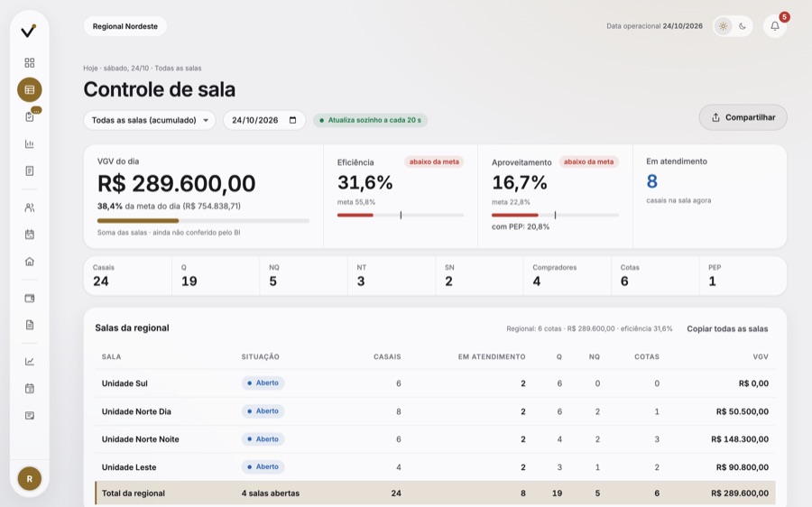Screen dimensions: 812x507
Task: Click VGV value R$ 90.800,00
Action: tap(743, 467)
